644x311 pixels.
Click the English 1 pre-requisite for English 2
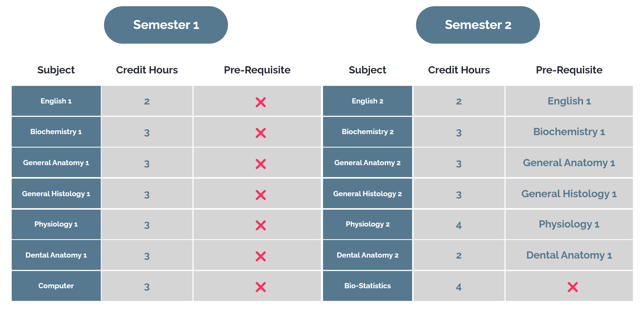(x=569, y=101)
